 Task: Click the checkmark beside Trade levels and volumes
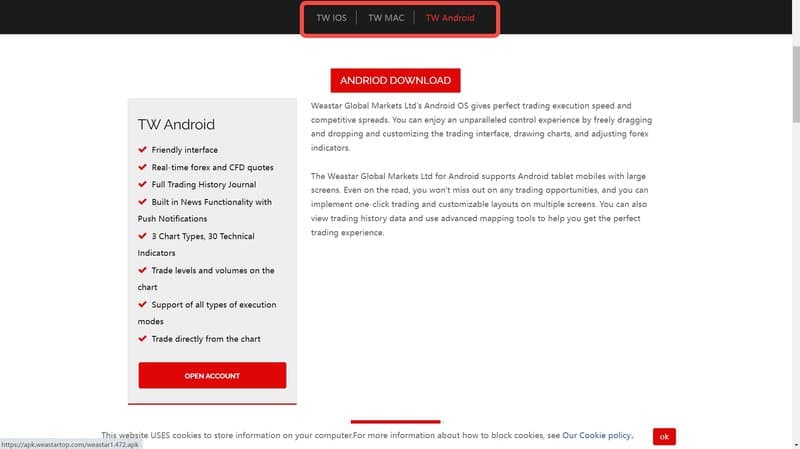click(142, 270)
